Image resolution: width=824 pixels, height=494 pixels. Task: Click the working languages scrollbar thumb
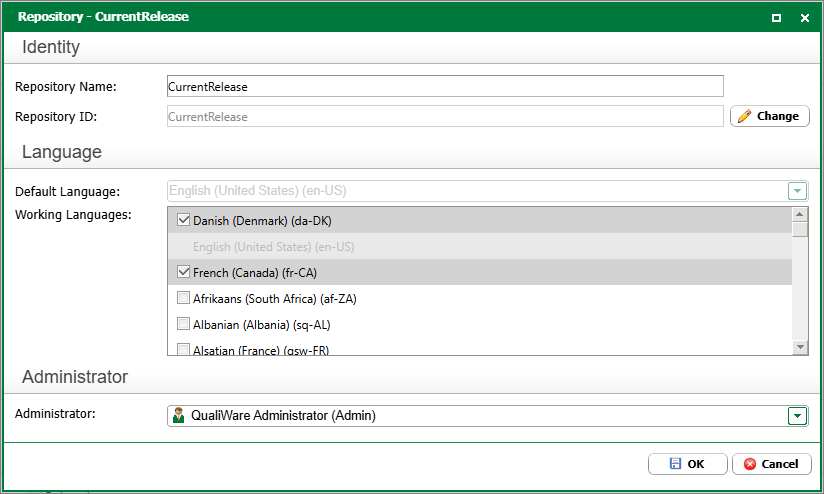click(x=800, y=230)
